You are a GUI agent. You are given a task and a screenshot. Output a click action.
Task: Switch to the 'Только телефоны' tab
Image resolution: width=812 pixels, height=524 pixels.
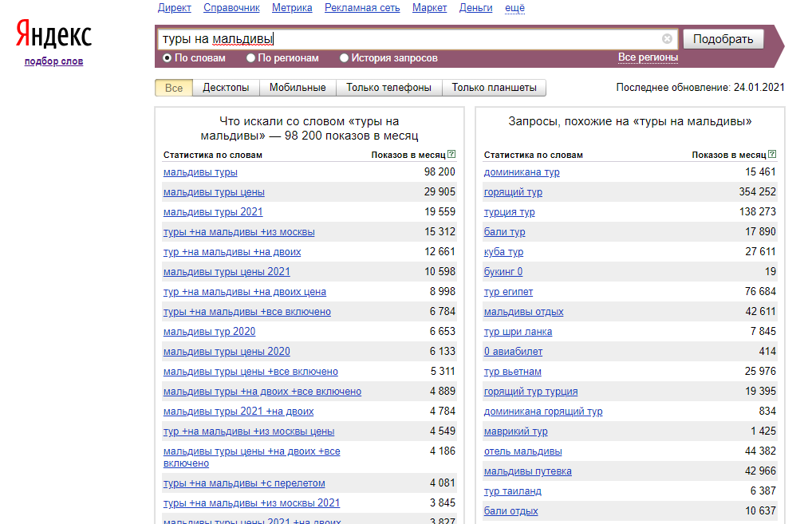389,88
